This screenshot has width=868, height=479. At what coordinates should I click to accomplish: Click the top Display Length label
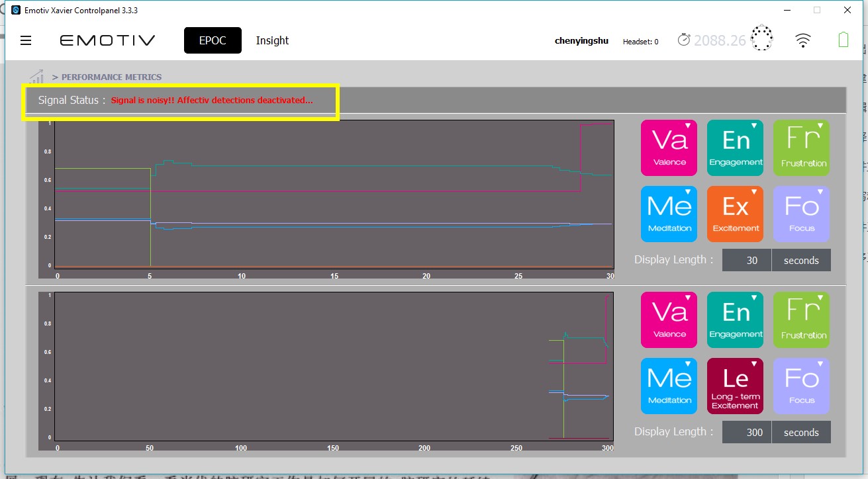tap(673, 259)
